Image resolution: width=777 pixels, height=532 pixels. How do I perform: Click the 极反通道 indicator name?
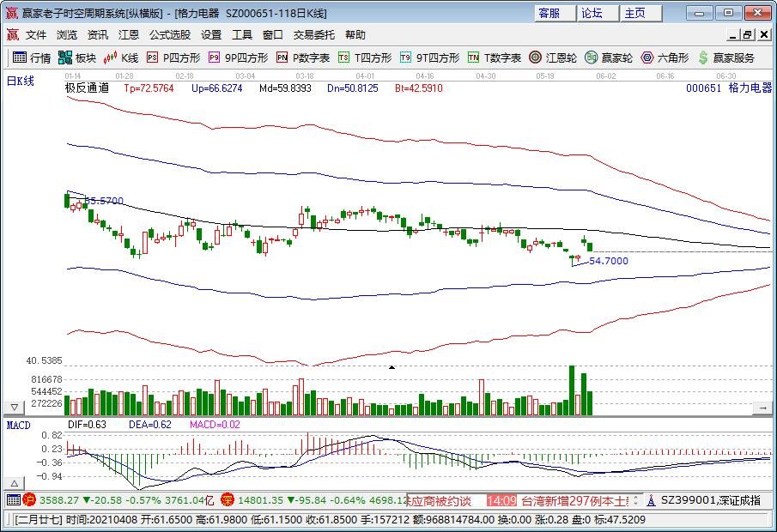[x=87, y=88]
